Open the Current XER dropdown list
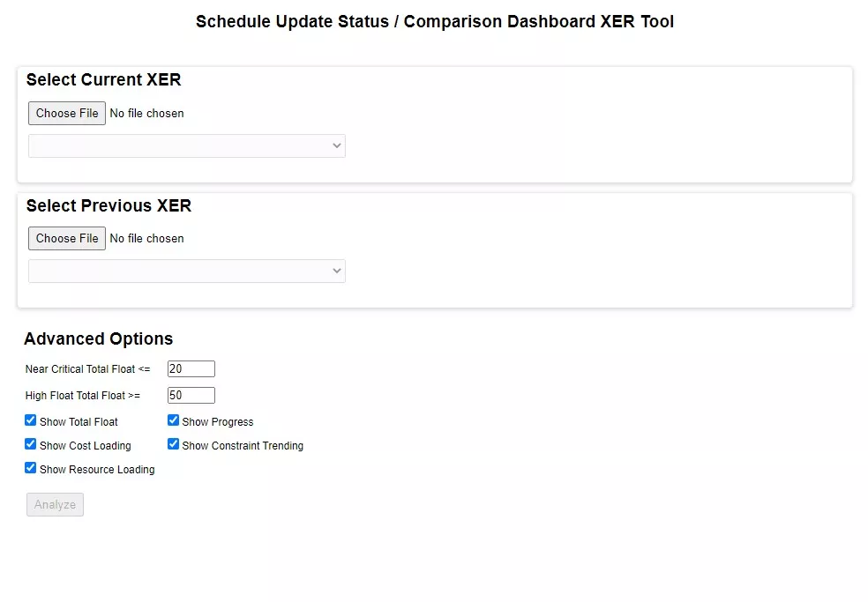Image resolution: width=868 pixels, height=602 pixels. 186,145
